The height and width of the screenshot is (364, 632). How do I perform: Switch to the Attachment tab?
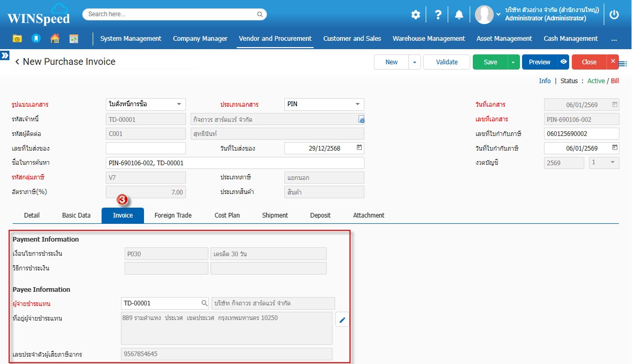(x=369, y=215)
